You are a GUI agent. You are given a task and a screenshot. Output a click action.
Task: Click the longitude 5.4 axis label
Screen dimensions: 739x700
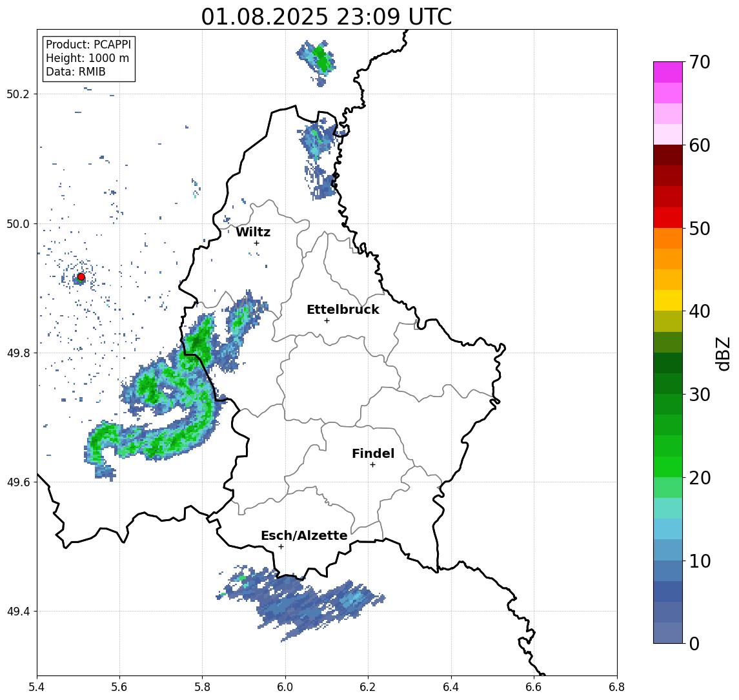[37, 687]
